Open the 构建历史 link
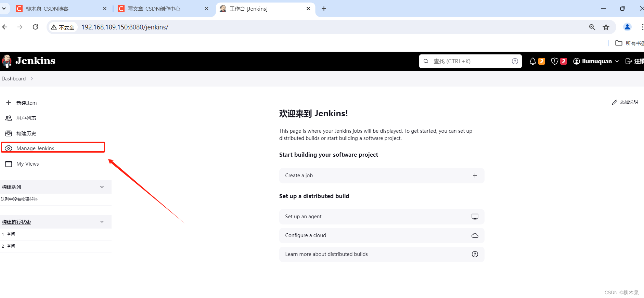The width and height of the screenshot is (644, 298). 26,133
